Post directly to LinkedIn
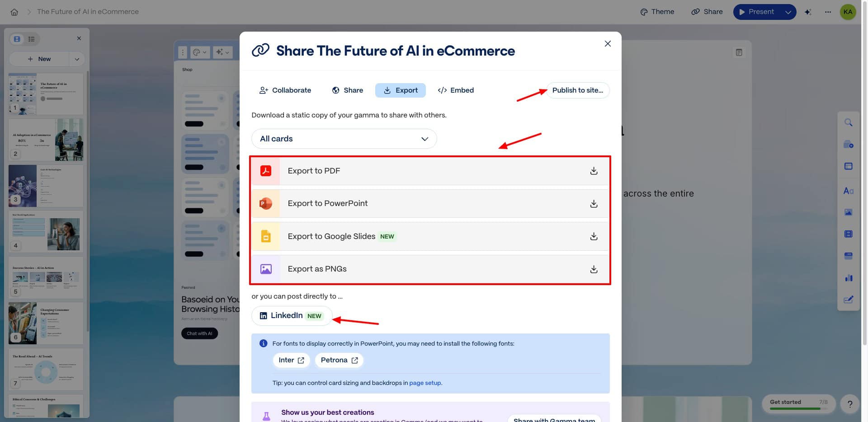Image resolution: width=868 pixels, height=422 pixels. 292,316
